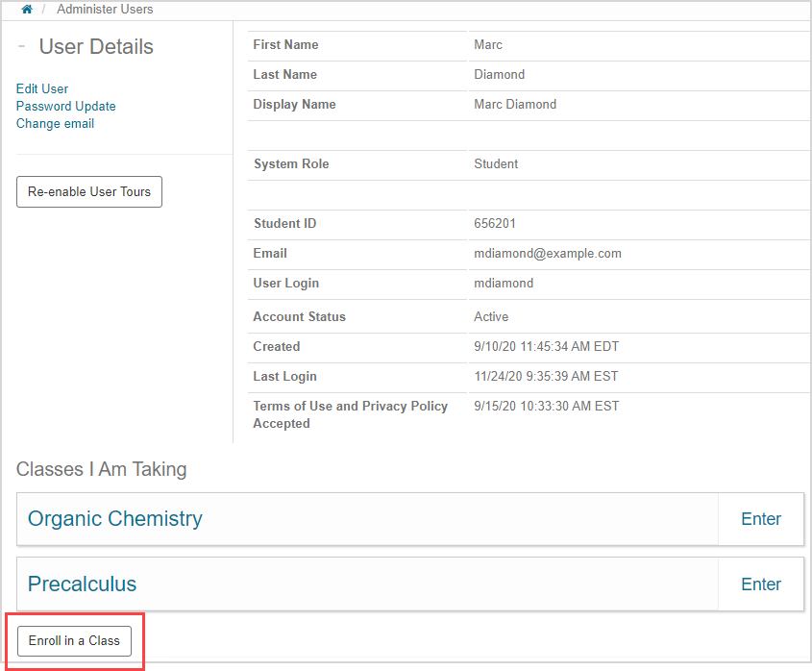Viewport: 812px width, 671px height.
Task: Click the Student ID value 656201
Action: tap(495, 224)
